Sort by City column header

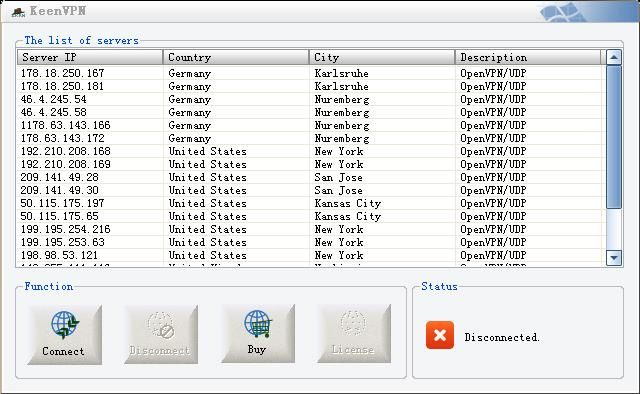coord(382,57)
